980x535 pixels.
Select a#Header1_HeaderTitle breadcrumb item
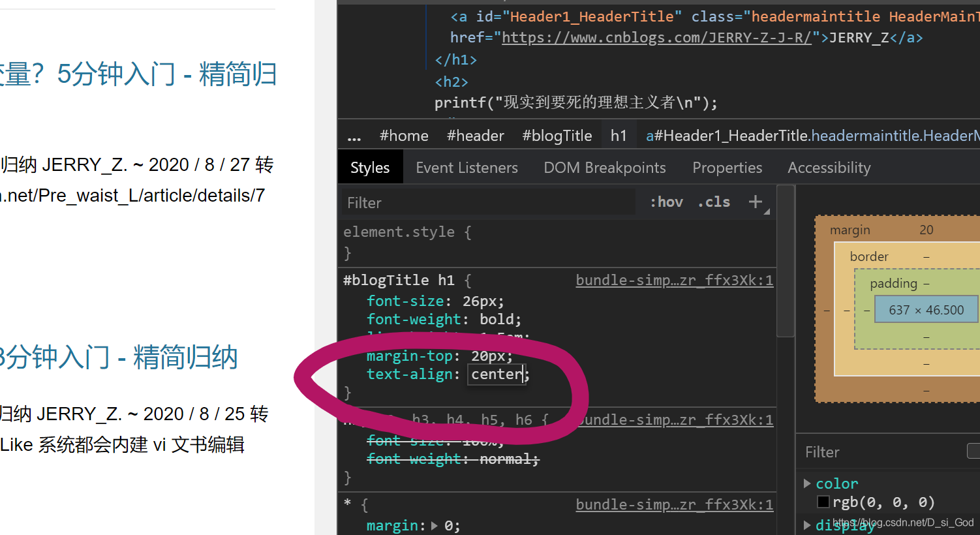[x=812, y=136]
